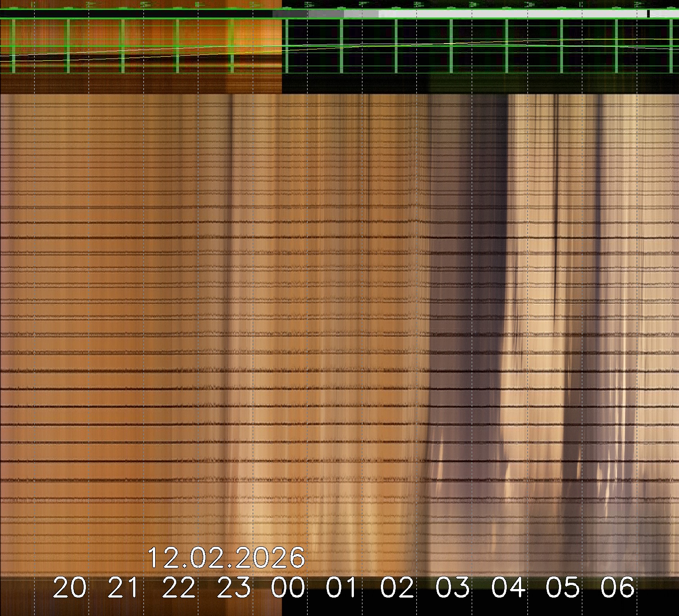Click the medium gray top bar segment
679x616 pixels.
click(326, 14)
